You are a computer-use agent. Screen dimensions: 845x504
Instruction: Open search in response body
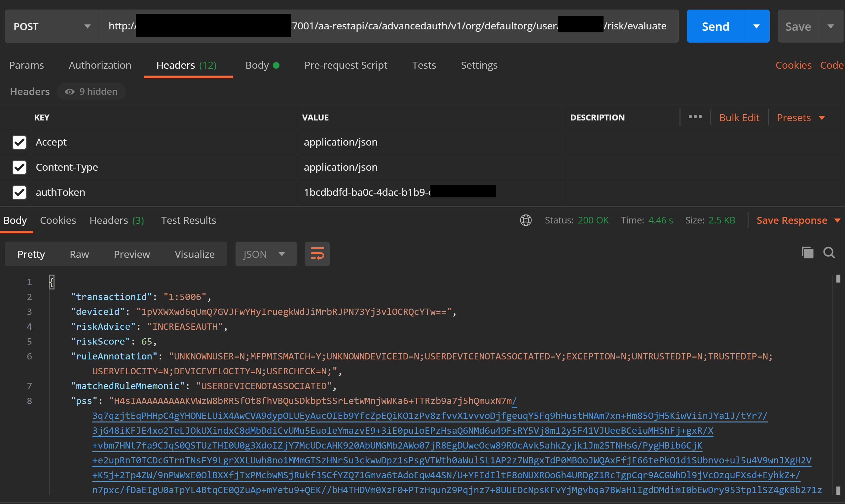tap(829, 253)
